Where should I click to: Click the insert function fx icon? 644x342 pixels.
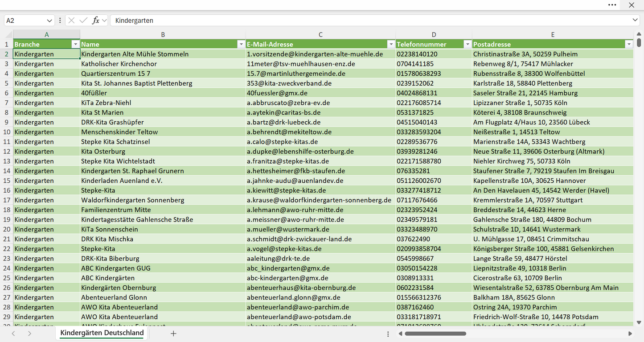tap(95, 21)
